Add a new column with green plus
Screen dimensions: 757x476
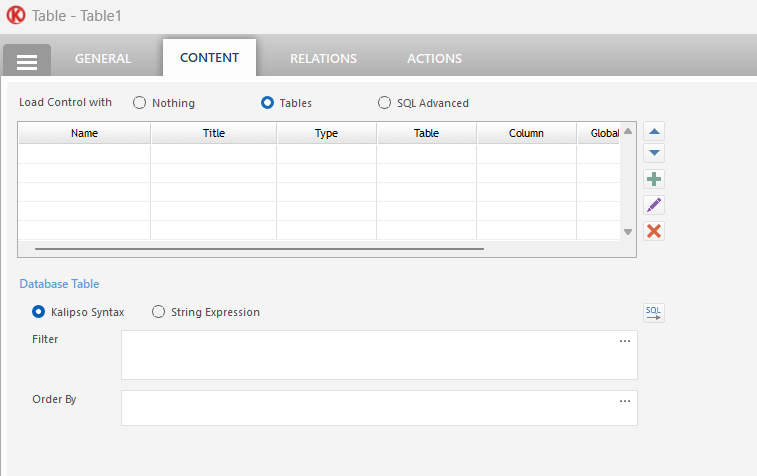(654, 179)
